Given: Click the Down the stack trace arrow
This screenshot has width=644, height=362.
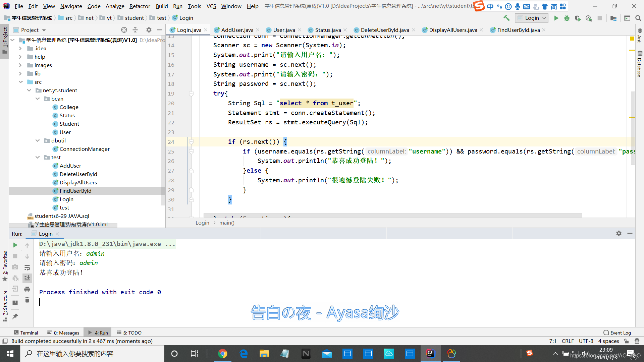Looking at the screenshot, I should pos(27,256).
